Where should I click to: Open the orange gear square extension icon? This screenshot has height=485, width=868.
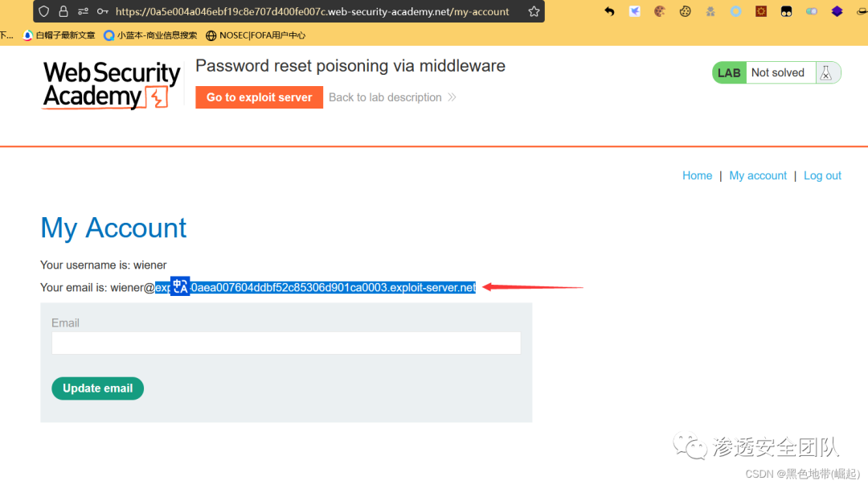point(761,11)
